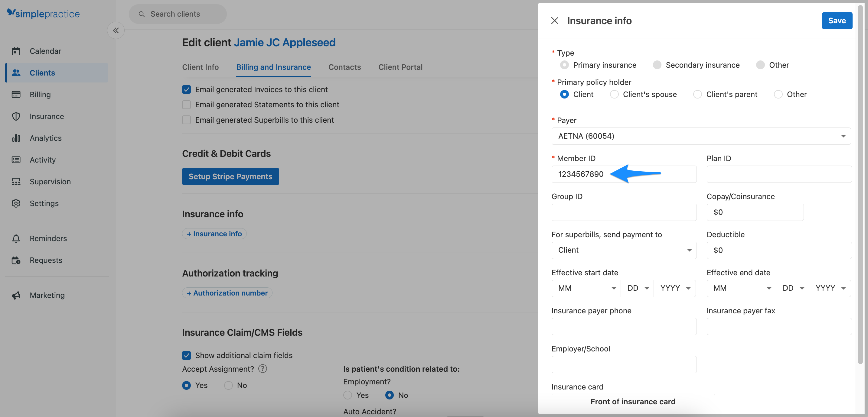Switch to Contacts tab
868x417 pixels.
(x=344, y=67)
